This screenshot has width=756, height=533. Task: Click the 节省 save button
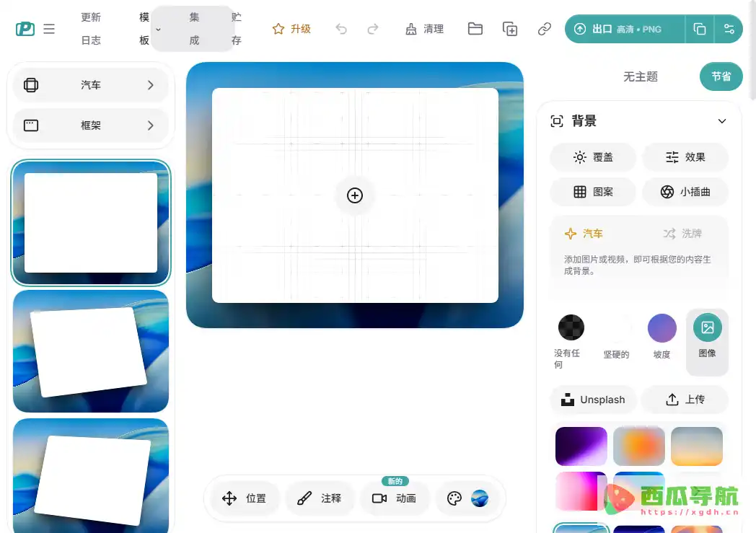click(x=721, y=76)
